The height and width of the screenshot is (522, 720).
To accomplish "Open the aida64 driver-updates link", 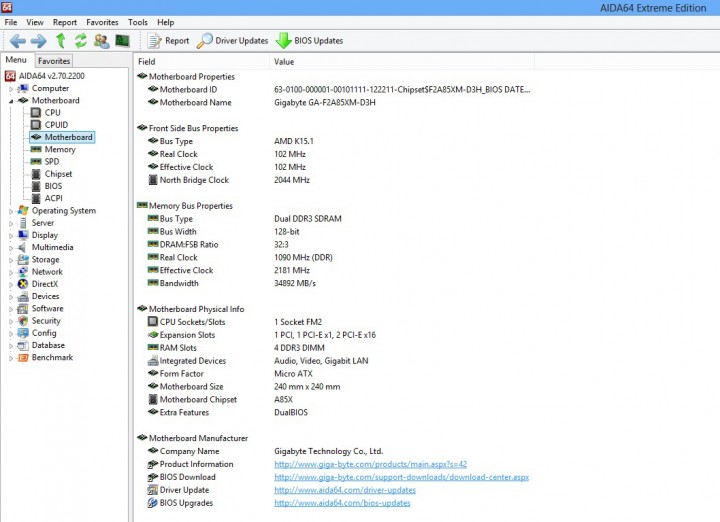I will click(x=345, y=490).
